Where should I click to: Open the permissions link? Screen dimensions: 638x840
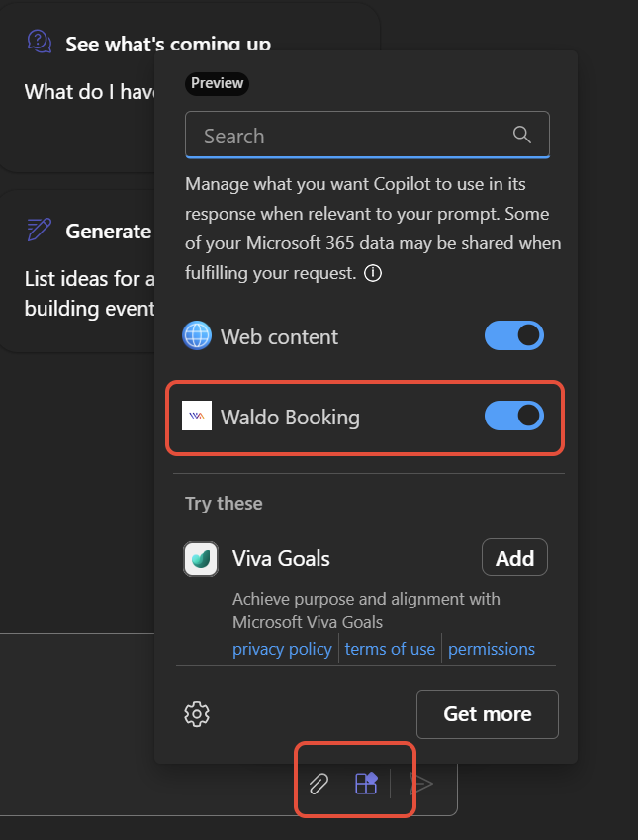[x=492, y=649]
